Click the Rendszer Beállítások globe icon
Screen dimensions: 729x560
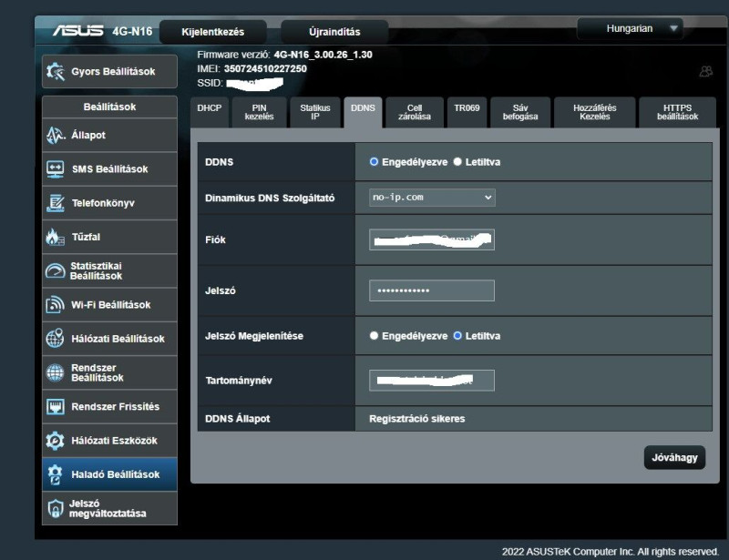[56, 372]
